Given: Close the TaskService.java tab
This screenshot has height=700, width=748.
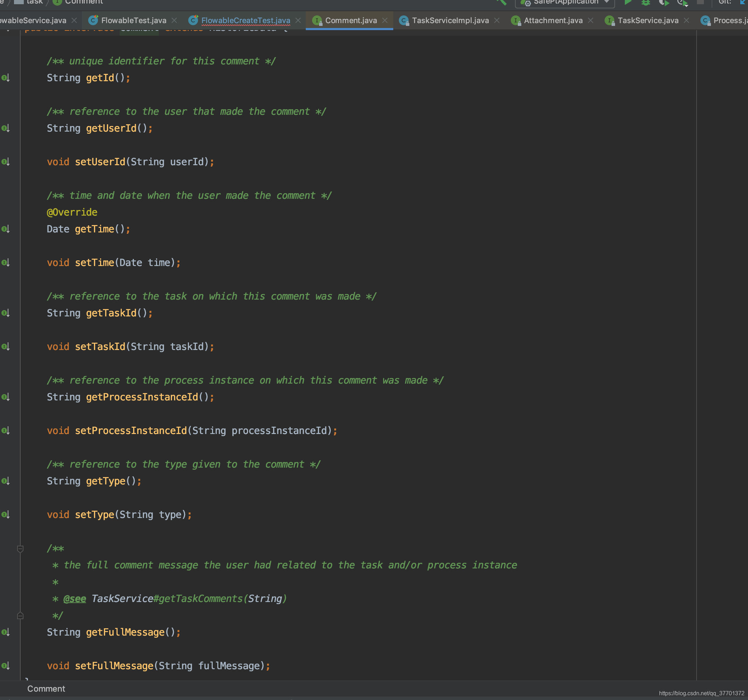Looking at the screenshot, I should 686,20.
